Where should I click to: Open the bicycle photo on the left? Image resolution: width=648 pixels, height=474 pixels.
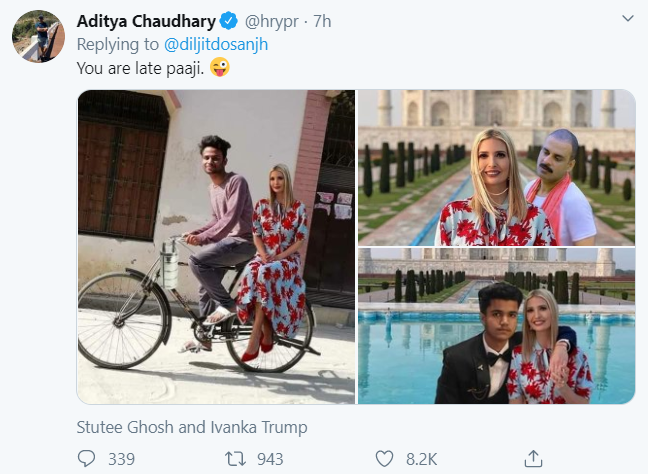pos(216,247)
